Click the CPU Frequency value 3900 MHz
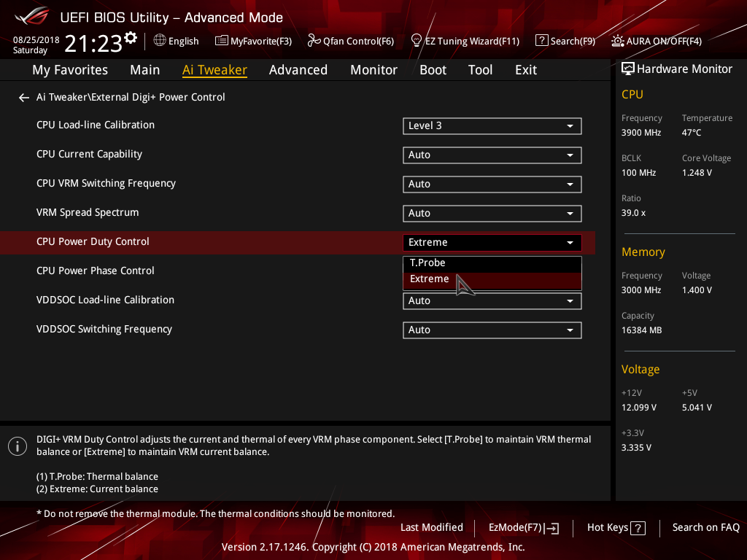 click(x=640, y=133)
